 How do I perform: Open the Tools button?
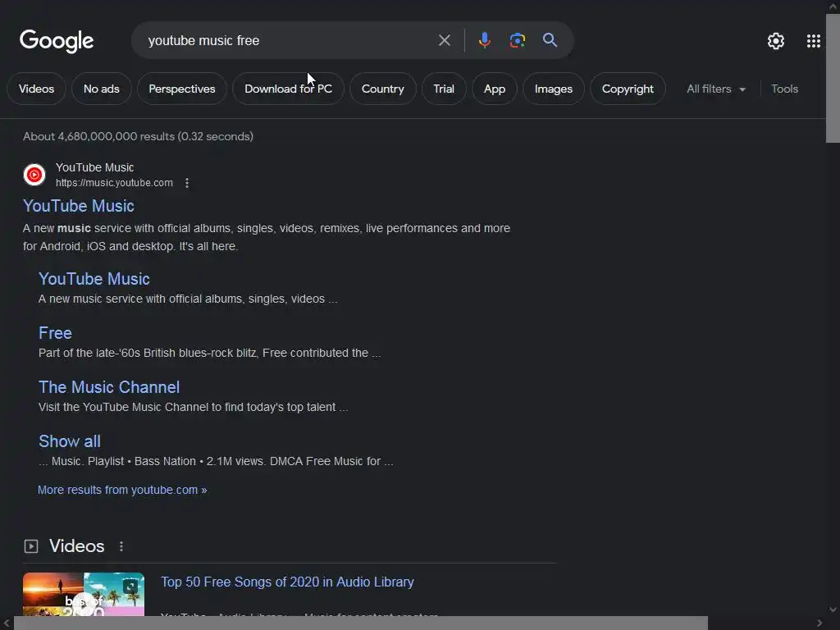[x=784, y=89]
